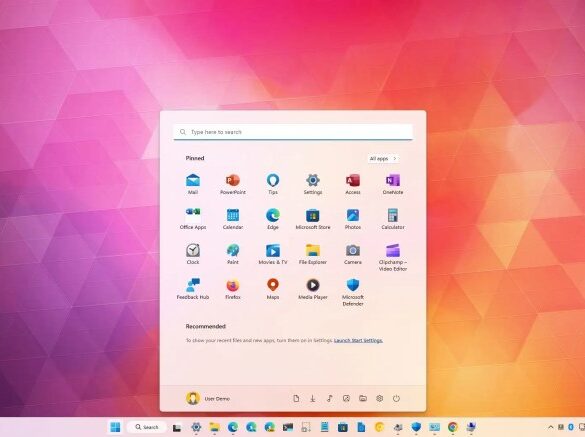Open Clipchamp Video Editor
This screenshot has height=437, width=585.
click(392, 257)
